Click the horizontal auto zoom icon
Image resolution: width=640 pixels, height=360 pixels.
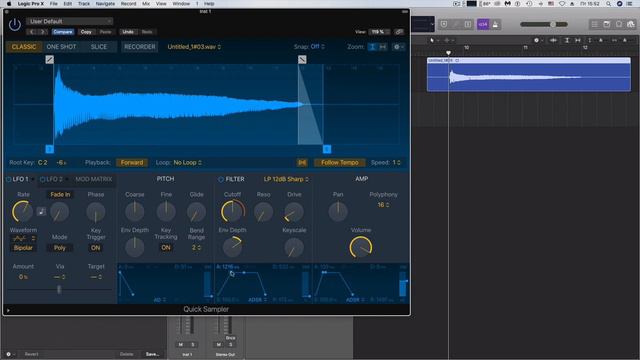point(578,40)
